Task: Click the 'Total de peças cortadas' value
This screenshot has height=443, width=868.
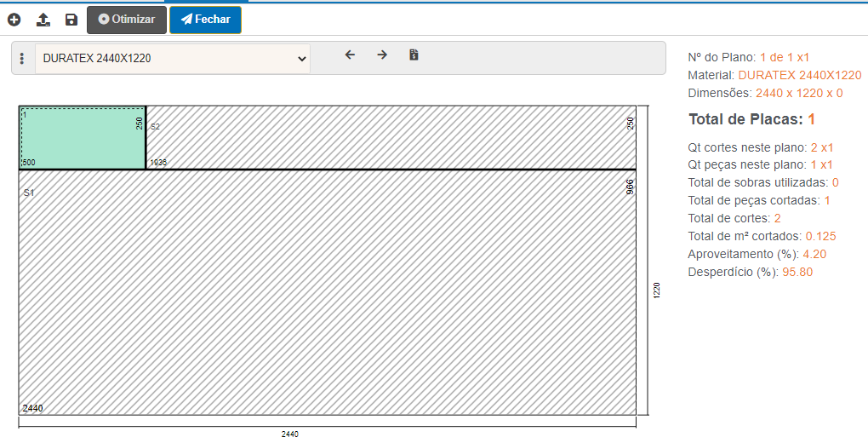Action: (x=827, y=200)
